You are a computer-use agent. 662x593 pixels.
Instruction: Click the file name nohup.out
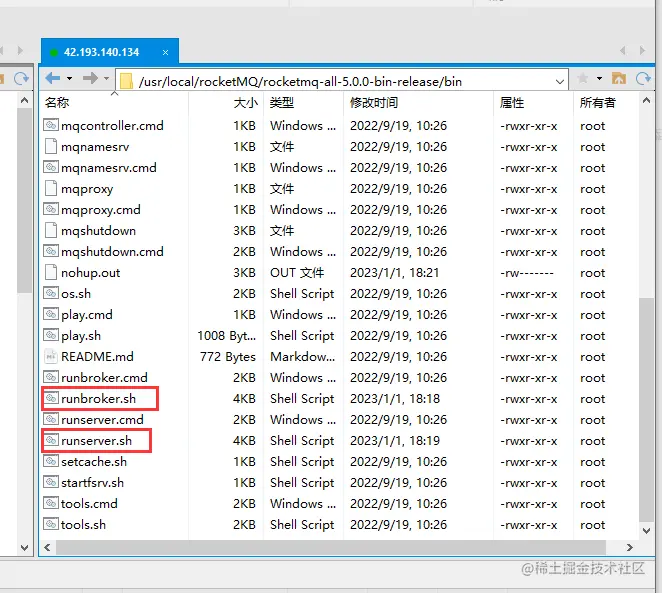pyautogui.click(x=90, y=273)
